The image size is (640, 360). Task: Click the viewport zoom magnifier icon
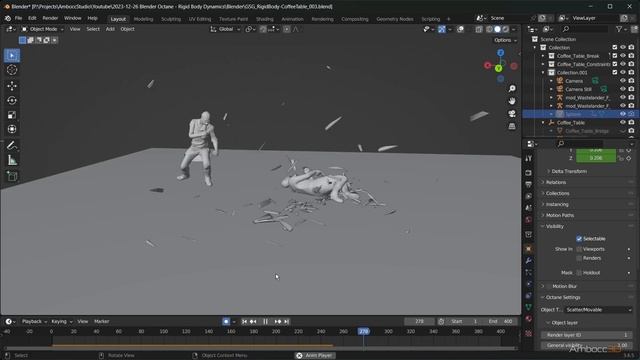pos(512,89)
